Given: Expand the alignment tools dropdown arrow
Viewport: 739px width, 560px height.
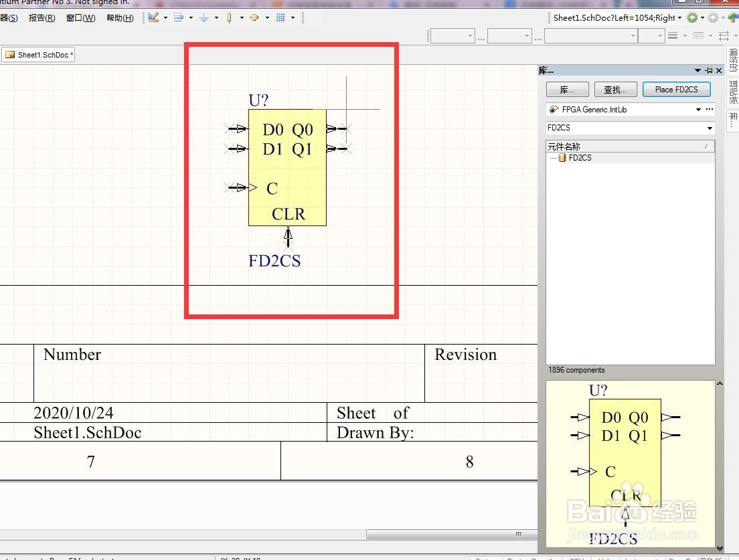Looking at the screenshot, I should point(191,18).
